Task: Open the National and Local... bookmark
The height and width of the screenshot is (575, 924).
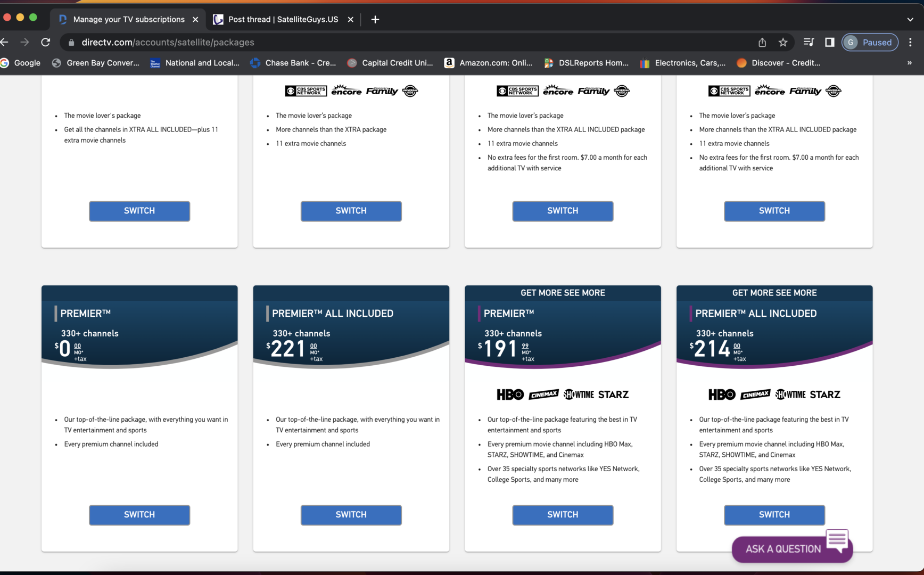Action: (x=194, y=63)
